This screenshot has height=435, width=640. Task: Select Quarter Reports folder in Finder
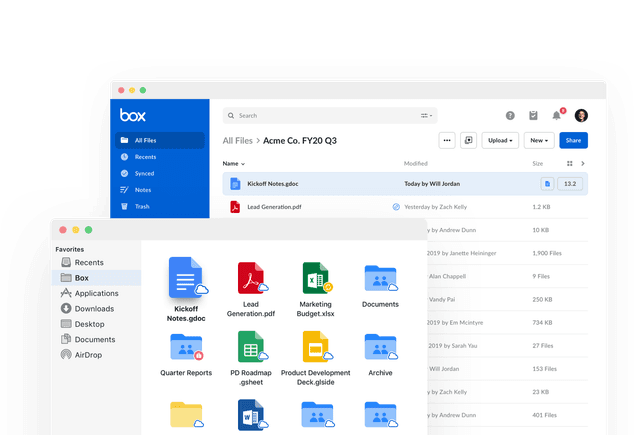pyautogui.click(x=186, y=347)
